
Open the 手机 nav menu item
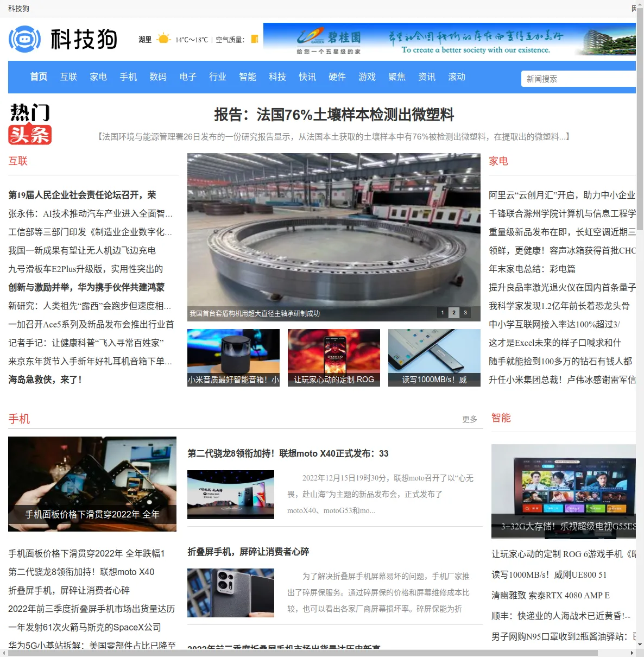[x=128, y=77]
